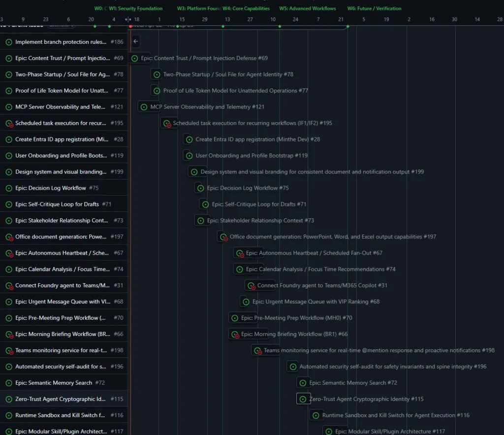The width and height of the screenshot is (504, 435).
Task: Select W4: Core Capabilities milestone label
Action: click(246, 8)
